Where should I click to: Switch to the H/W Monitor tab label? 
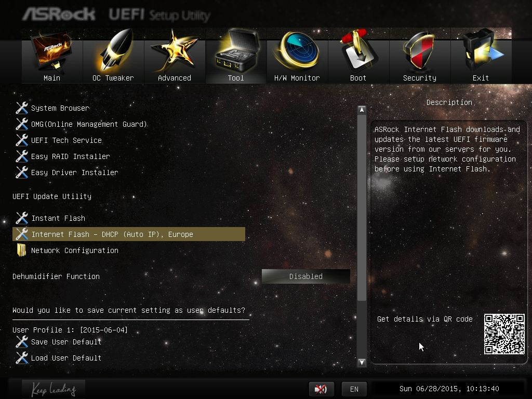point(297,78)
